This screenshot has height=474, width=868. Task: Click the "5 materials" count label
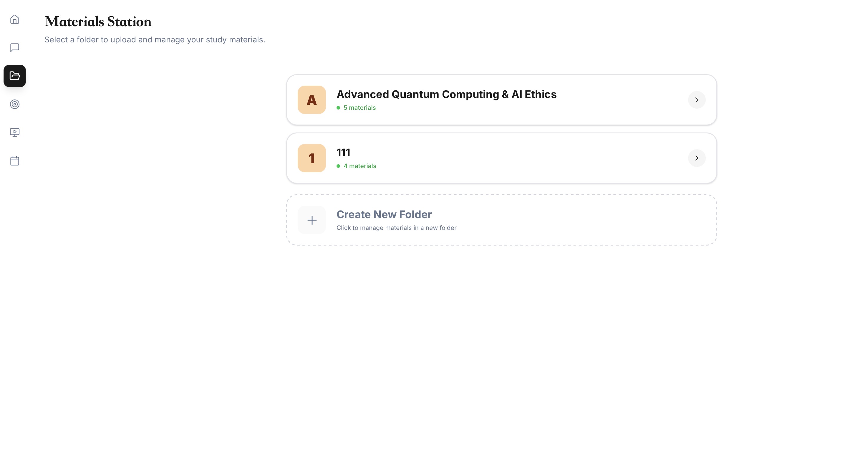(x=359, y=108)
